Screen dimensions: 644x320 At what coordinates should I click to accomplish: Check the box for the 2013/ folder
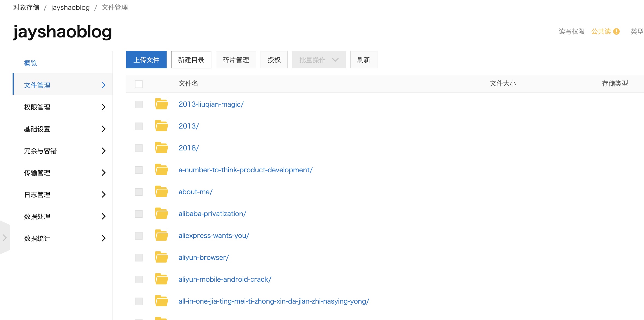tap(139, 126)
